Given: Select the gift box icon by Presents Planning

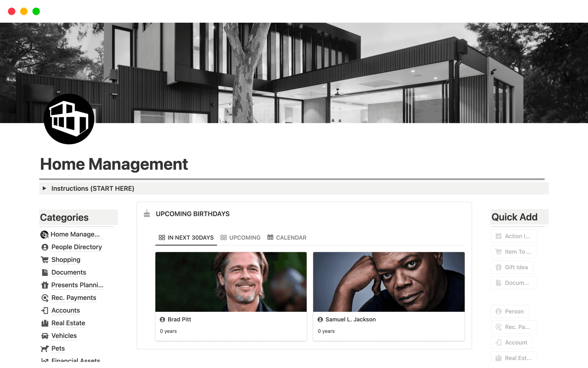Looking at the screenshot, I should click(45, 285).
